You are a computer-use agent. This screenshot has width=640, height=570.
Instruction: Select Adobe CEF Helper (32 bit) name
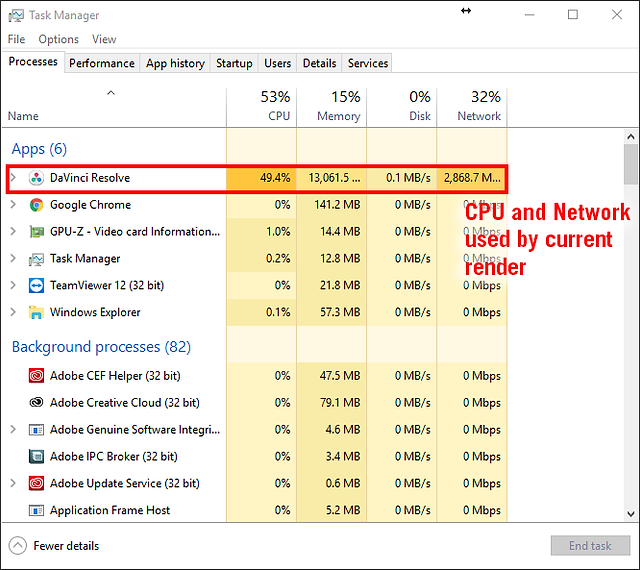pyautogui.click(x=115, y=376)
